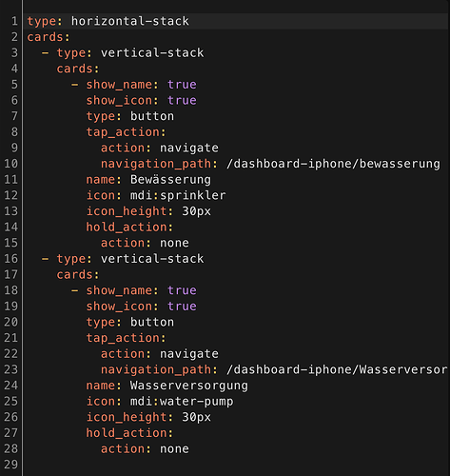Click line number 29 in the gutter
The height and width of the screenshot is (476, 450).
(11, 465)
